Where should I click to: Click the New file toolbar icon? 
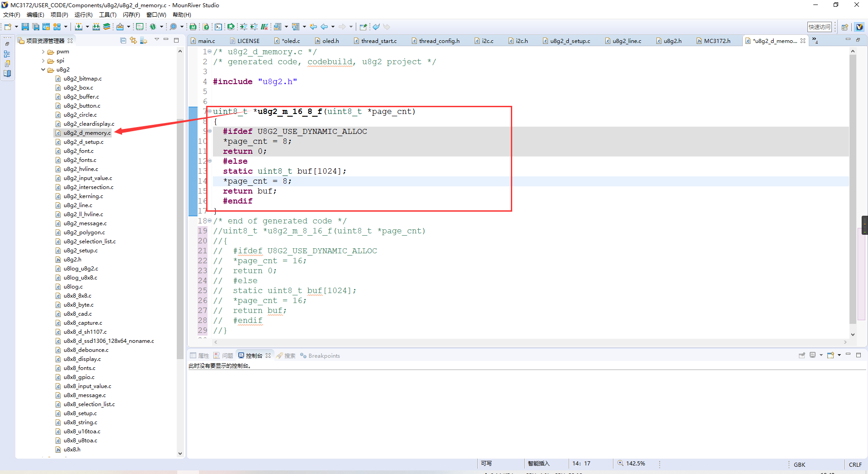coord(8,27)
